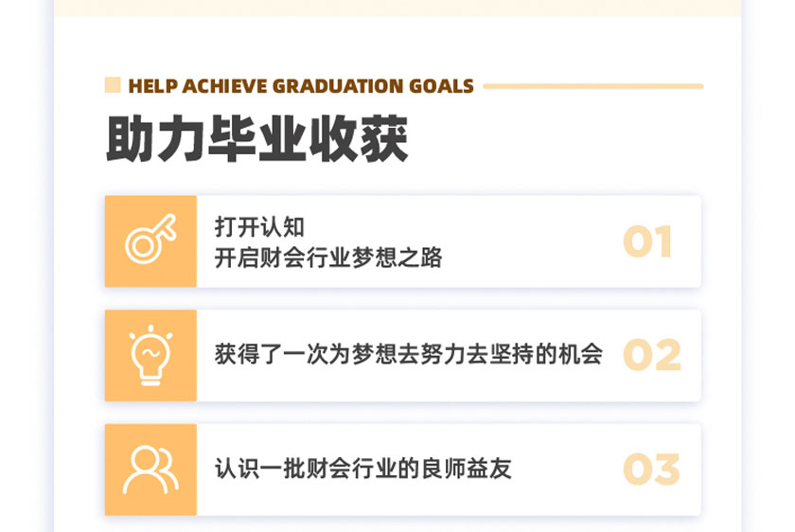
Task: Select the number 03 label
Action: [651, 470]
